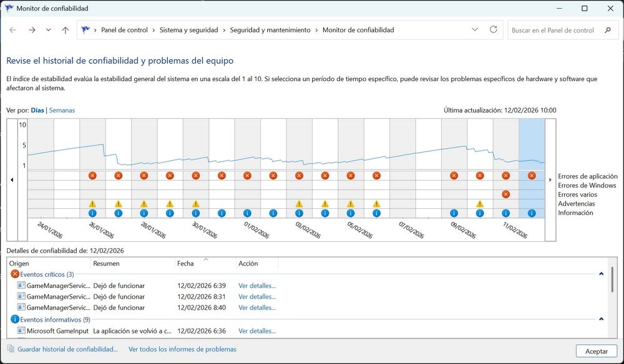Click the blue information icon in the 12/02/2026 column
The height and width of the screenshot is (364, 624).
coord(531,213)
